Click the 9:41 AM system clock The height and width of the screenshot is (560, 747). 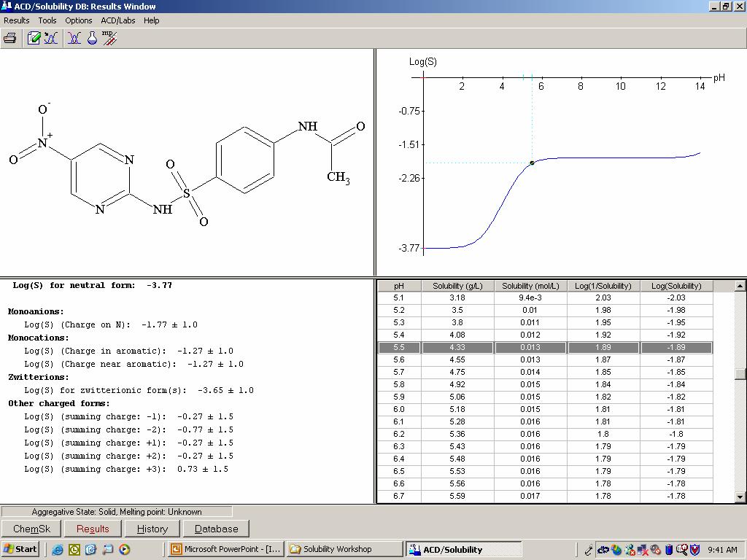pos(722,550)
